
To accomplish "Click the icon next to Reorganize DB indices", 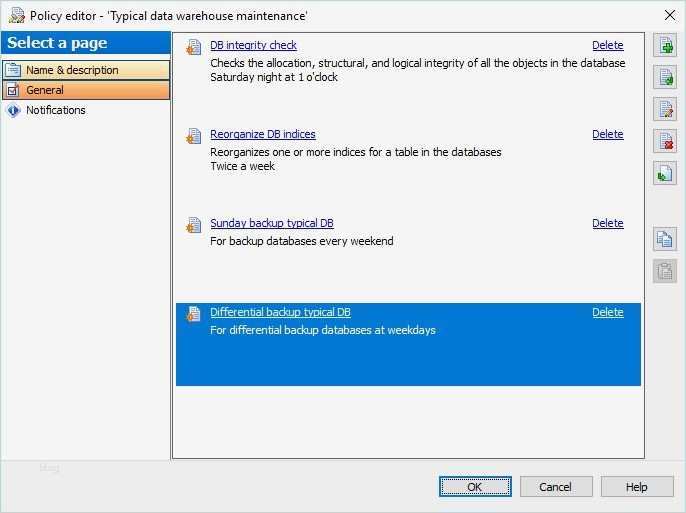I will pyautogui.click(x=193, y=136).
